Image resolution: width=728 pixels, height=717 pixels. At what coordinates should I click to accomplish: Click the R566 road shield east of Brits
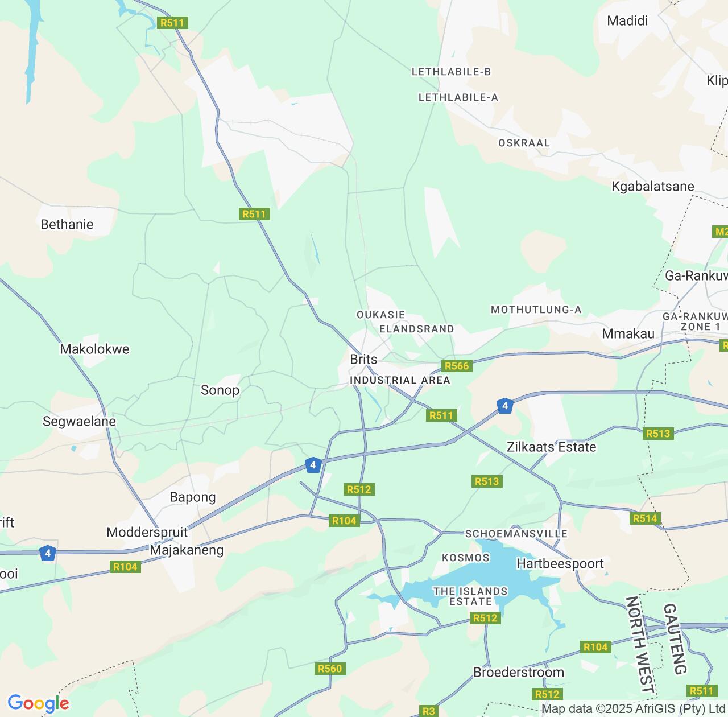coord(457,366)
